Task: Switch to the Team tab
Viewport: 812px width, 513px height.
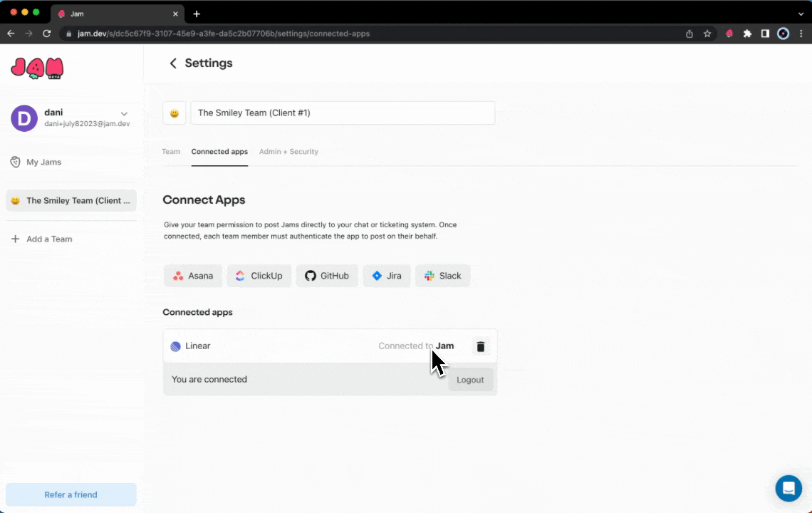Action: point(171,152)
